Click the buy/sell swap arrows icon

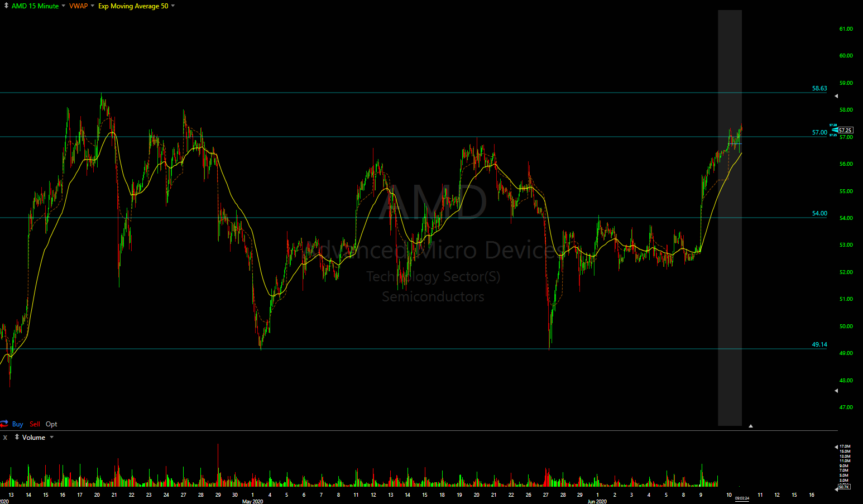coord(4,424)
